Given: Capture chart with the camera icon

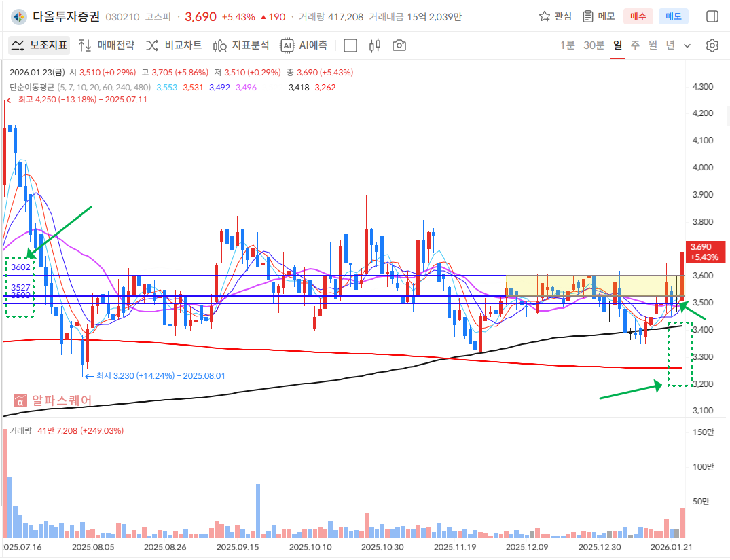Looking at the screenshot, I should pos(399,45).
